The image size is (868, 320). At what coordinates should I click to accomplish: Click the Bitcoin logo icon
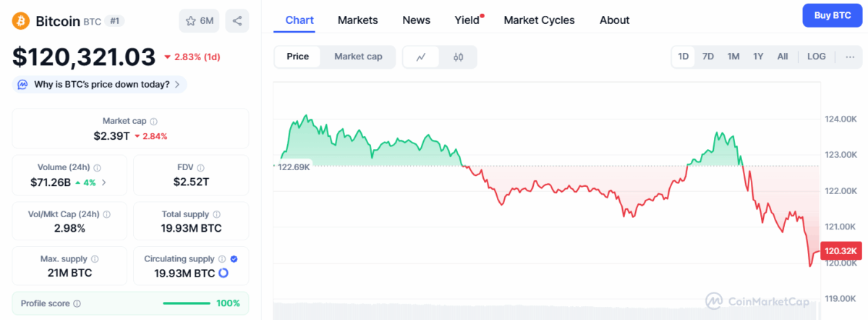coord(20,21)
